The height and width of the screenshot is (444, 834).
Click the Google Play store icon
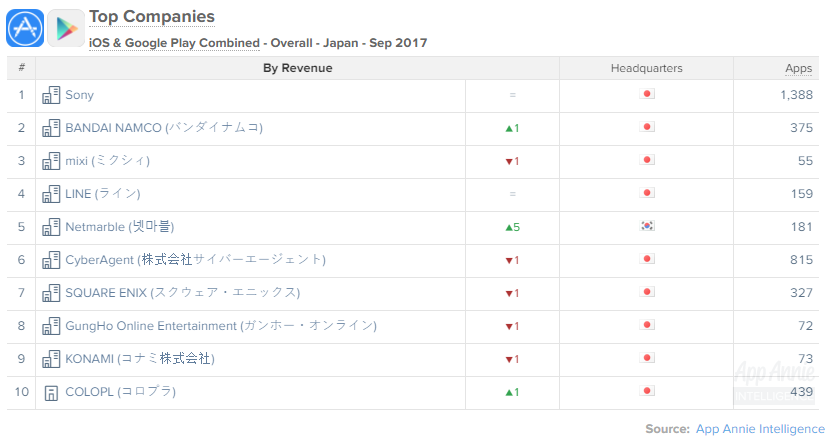point(66,28)
